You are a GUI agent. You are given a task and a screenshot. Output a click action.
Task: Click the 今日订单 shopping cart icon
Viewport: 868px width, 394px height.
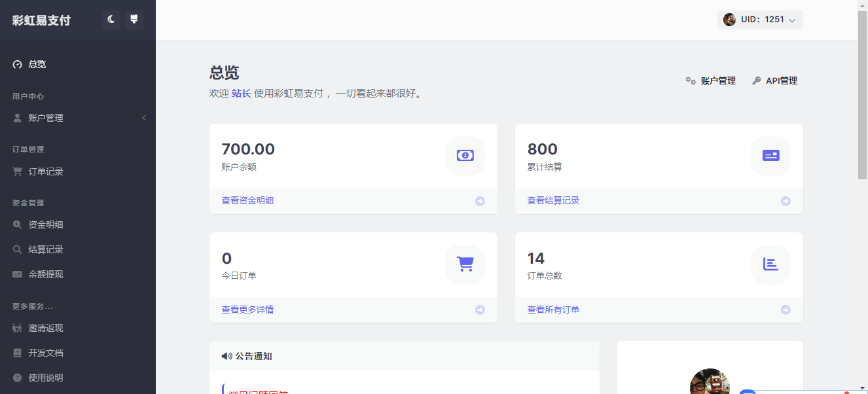[x=465, y=264]
